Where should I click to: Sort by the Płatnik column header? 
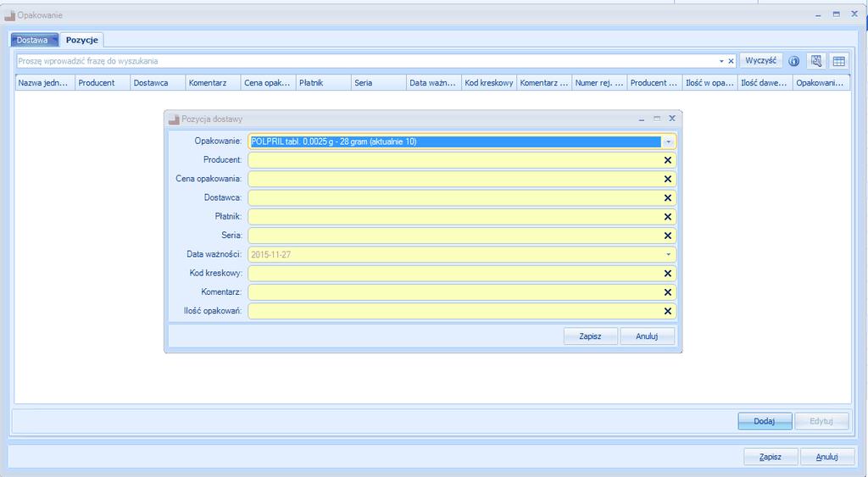pos(324,82)
